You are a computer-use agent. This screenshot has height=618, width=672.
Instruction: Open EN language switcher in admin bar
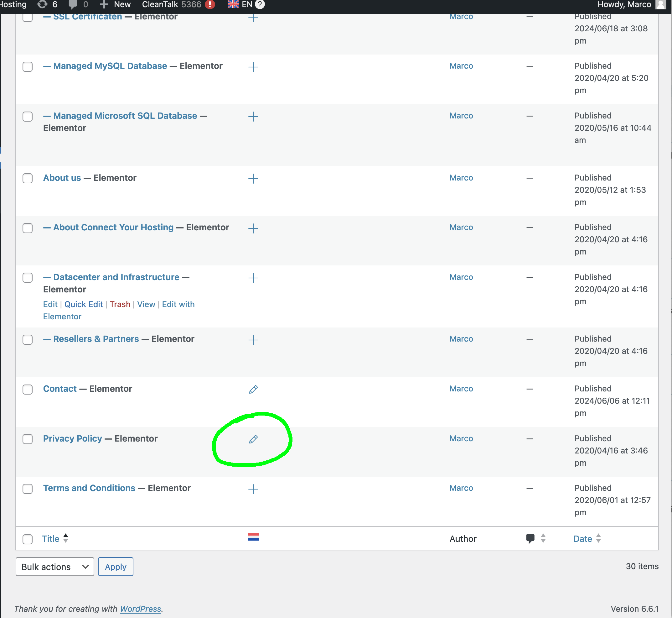[x=240, y=5]
